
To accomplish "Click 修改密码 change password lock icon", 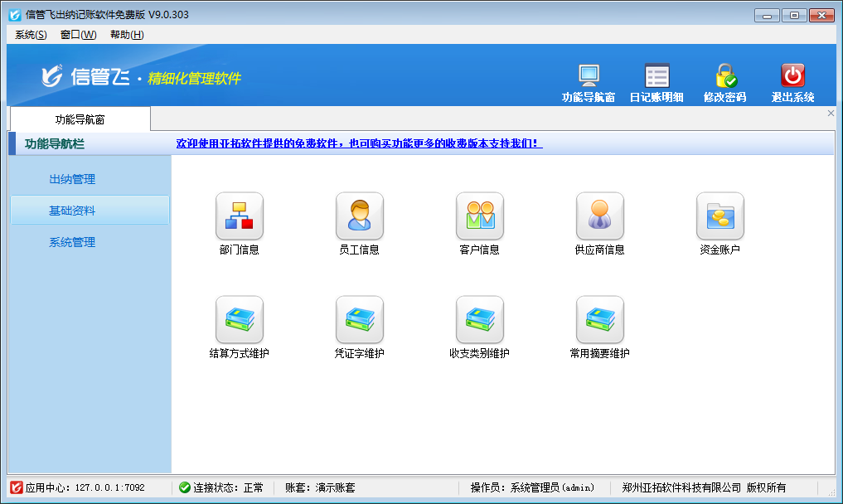I will coord(725,76).
